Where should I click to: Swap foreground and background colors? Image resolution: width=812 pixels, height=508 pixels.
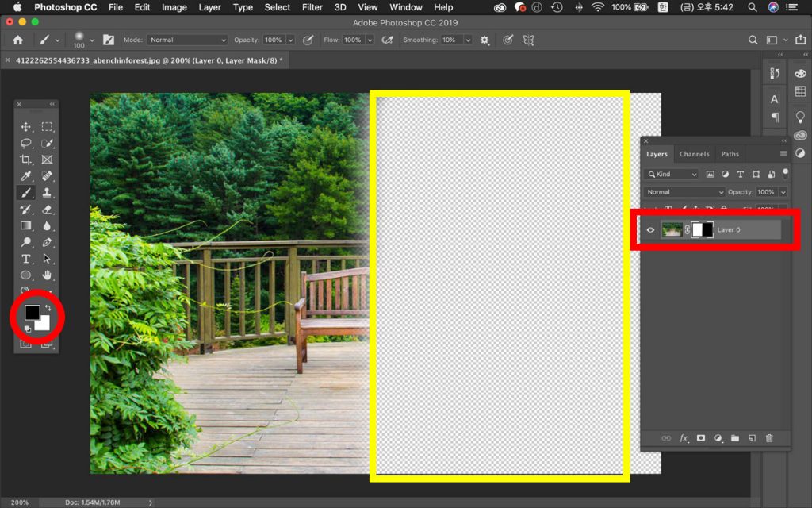coord(48,308)
